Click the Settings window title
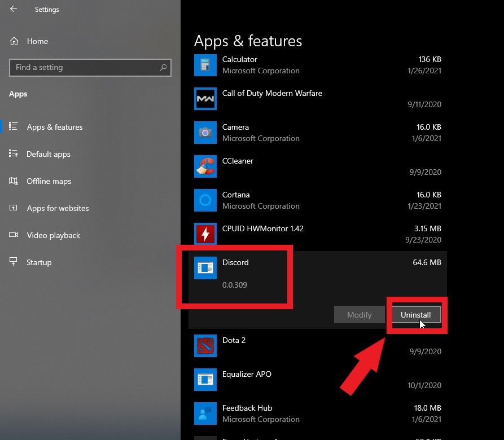The height and width of the screenshot is (440, 504). pyautogui.click(x=47, y=10)
